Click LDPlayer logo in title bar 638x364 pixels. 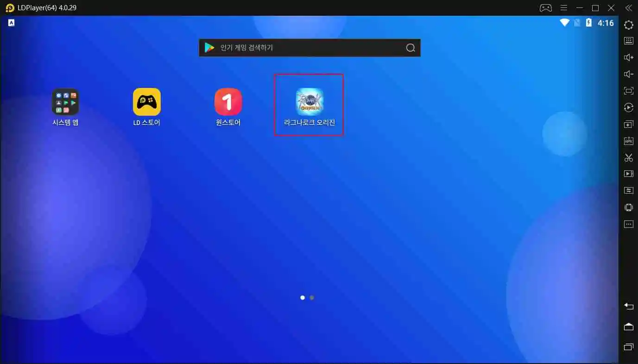click(9, 8)
